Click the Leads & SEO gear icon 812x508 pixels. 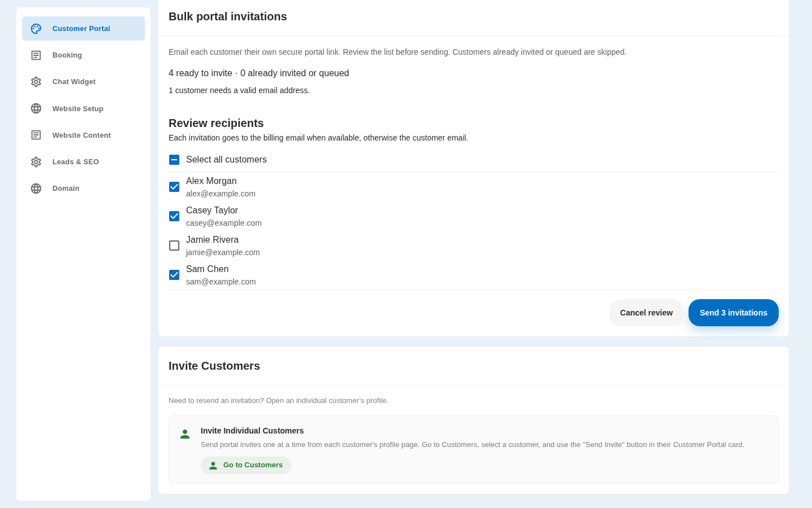[36, 162]
